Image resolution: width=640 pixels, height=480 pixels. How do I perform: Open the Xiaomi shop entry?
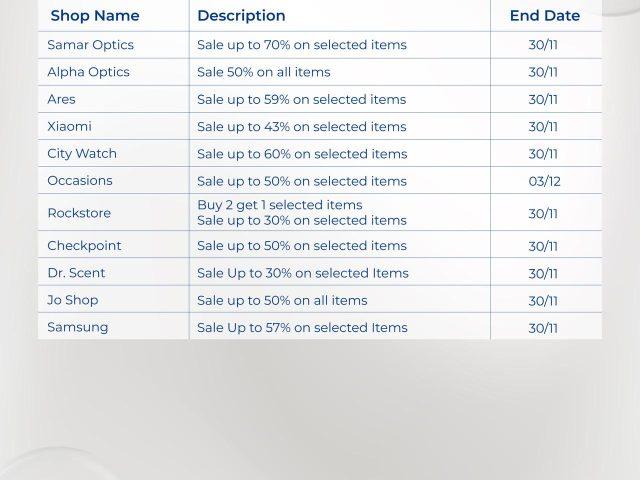[x=69, y=126]
